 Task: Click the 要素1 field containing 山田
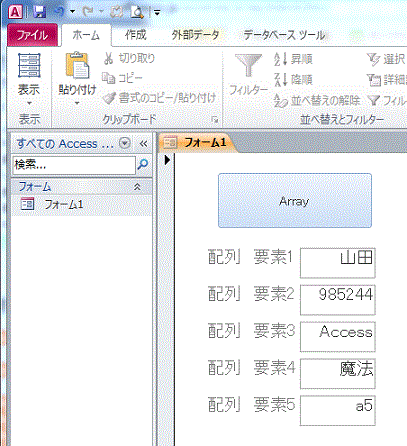click(338, 263)
